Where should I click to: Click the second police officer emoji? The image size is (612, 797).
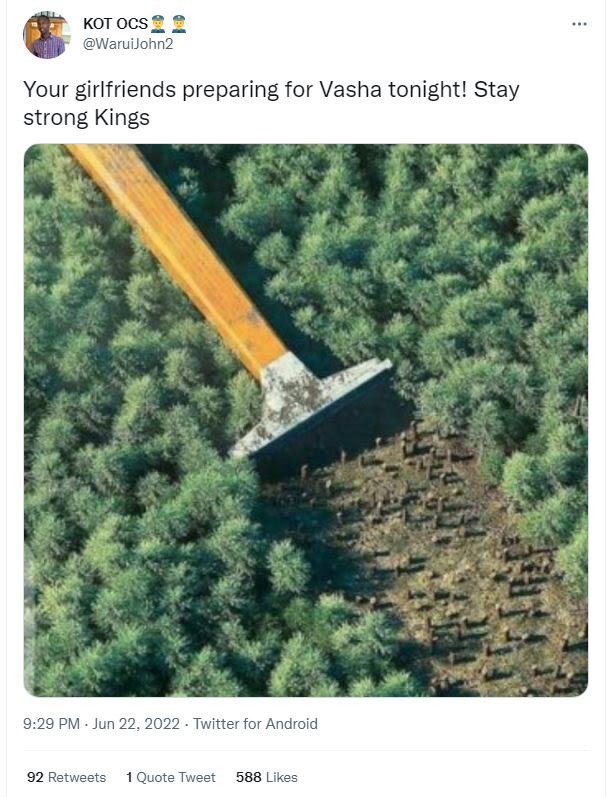pos(179,24)
